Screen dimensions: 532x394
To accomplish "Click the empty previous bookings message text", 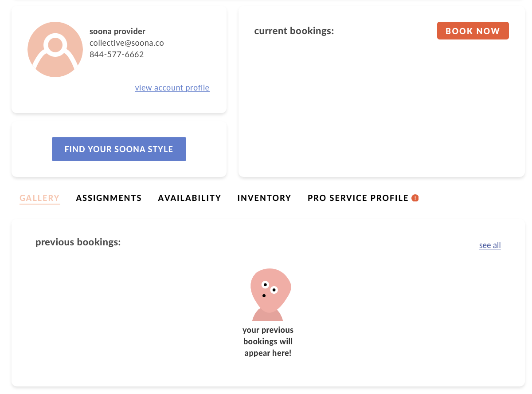I will click(268, 342).
